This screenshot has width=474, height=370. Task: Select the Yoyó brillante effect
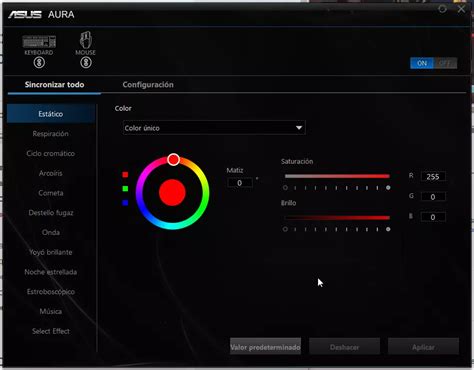[51, 252]
